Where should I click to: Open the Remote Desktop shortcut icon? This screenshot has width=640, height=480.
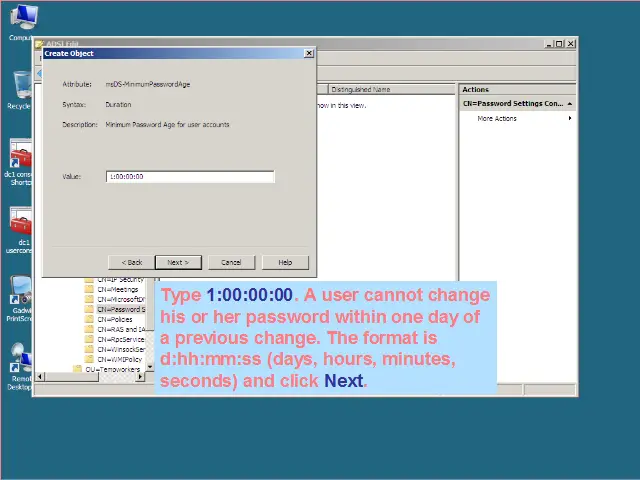tap(20, 360)
